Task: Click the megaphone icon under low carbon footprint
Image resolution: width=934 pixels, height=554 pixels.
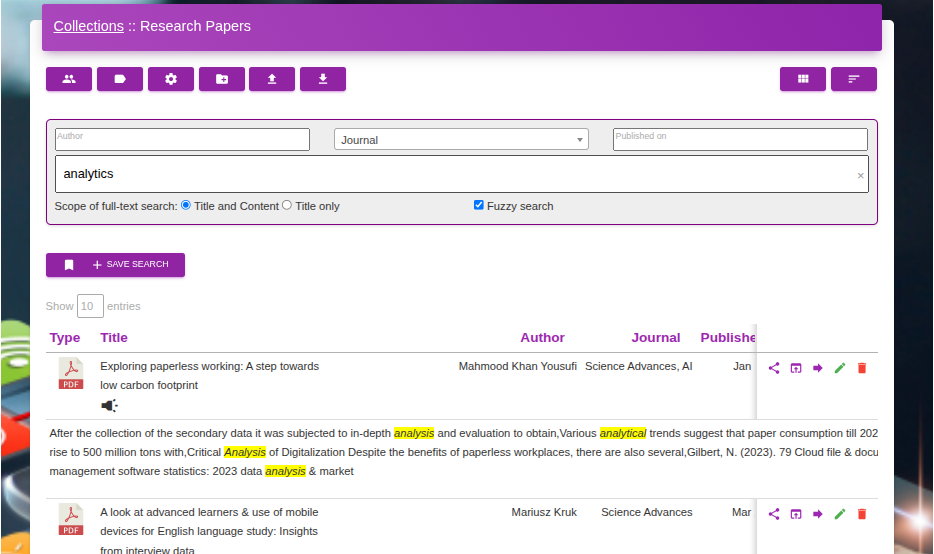Action: point(109,406)
